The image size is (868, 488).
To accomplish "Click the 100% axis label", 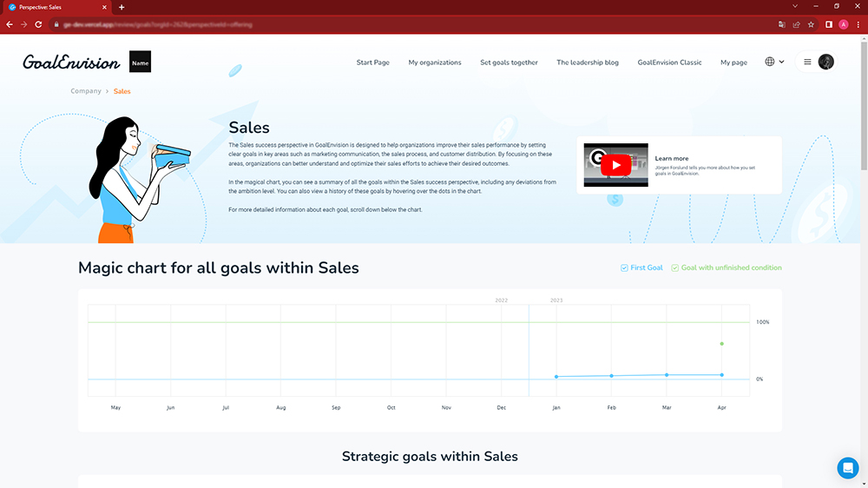I will point(763,322).
